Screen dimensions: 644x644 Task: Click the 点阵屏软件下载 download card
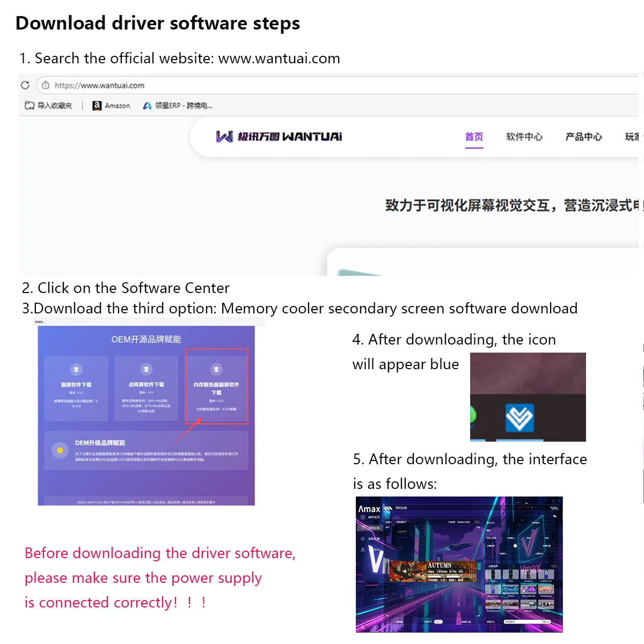coord(146,389)
